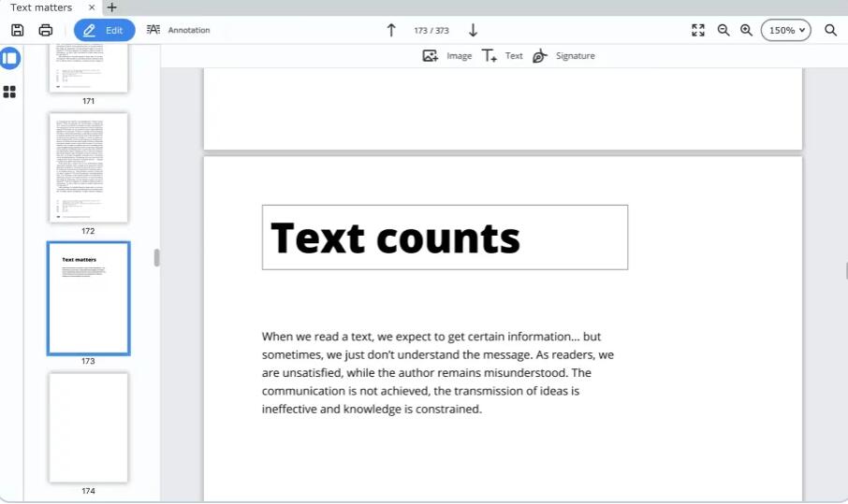Toggle the sidebar thumbnails panel icon
Viewport: 848px width, 504px height.
click(x=9, y=58)
